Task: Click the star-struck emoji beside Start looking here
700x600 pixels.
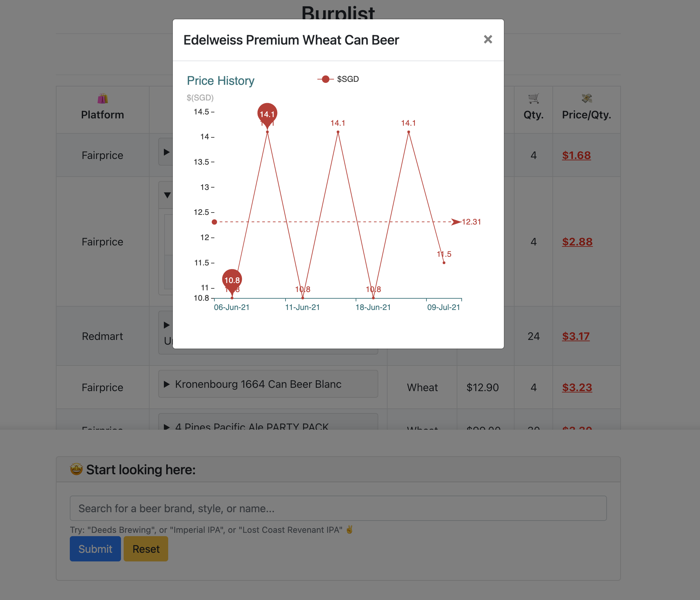Action: point(76,469)
